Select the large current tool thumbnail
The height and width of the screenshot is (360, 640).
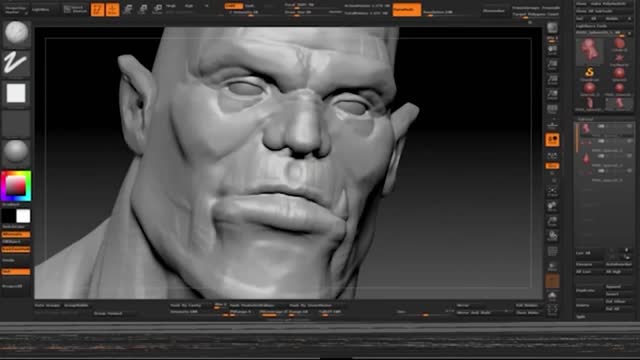click(x=589, y=51)
